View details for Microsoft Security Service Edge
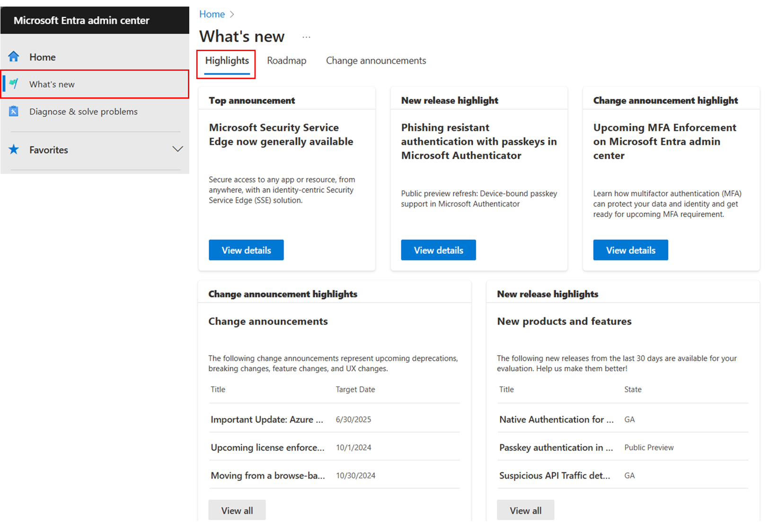 (x=246, y=250)
